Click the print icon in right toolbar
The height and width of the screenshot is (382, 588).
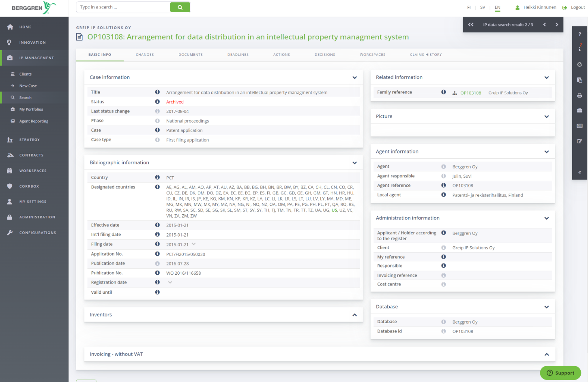click(579, 96)
